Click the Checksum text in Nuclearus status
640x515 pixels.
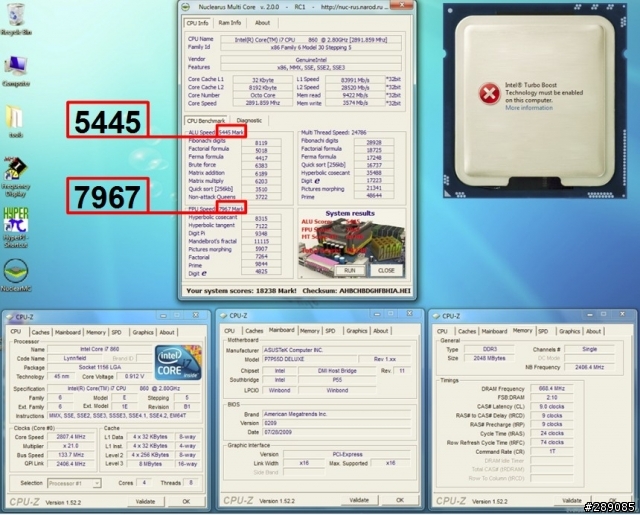(x=356, y=291)
